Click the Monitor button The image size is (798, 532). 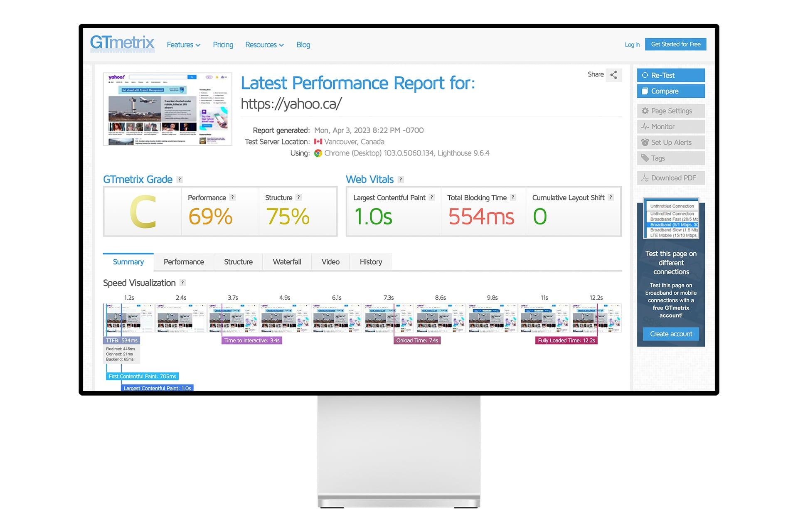671,127
